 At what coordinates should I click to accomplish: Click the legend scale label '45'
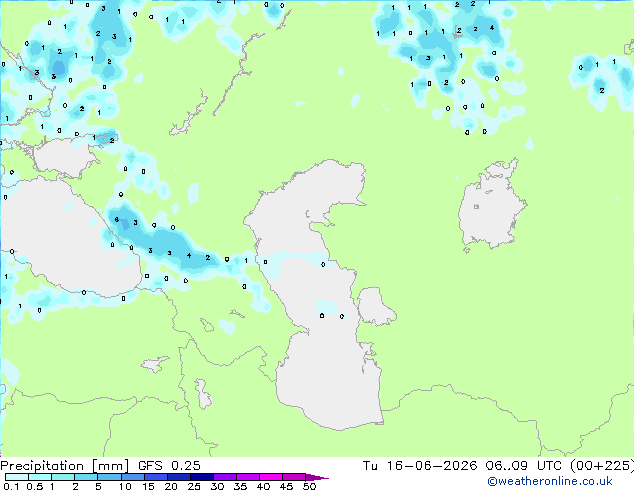point(286,486)
